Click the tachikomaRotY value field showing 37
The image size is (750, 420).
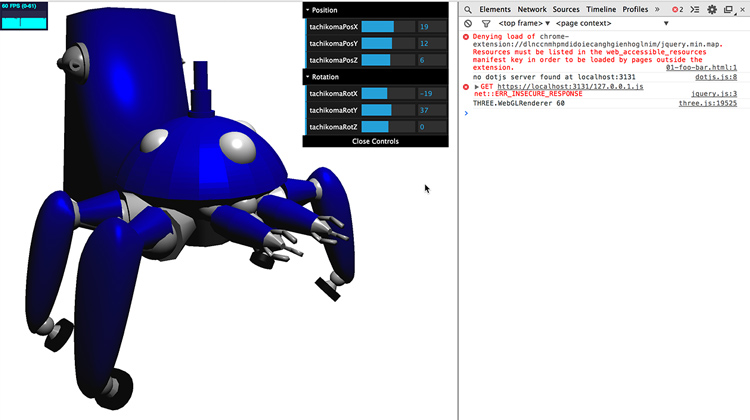pos(432,111)
